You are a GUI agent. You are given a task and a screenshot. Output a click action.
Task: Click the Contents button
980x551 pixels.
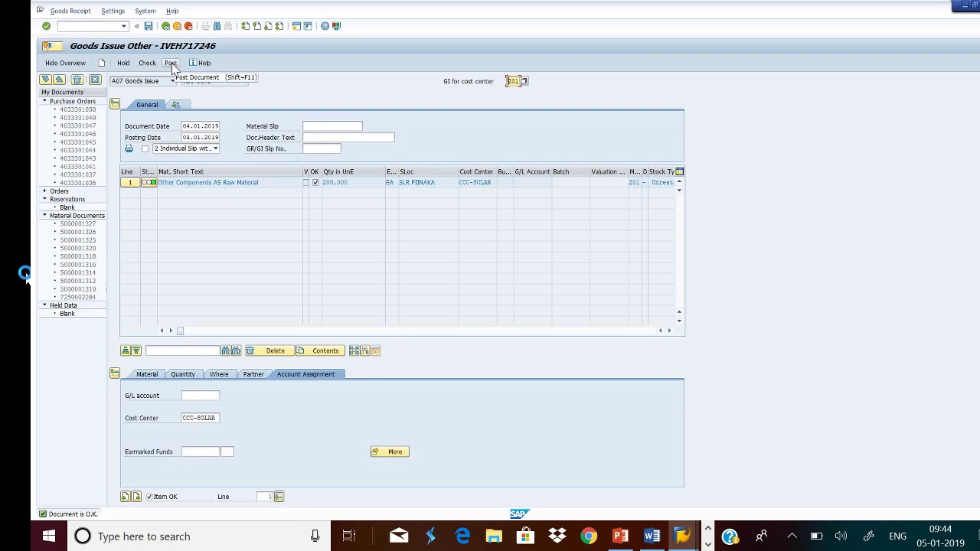(320, 350)
